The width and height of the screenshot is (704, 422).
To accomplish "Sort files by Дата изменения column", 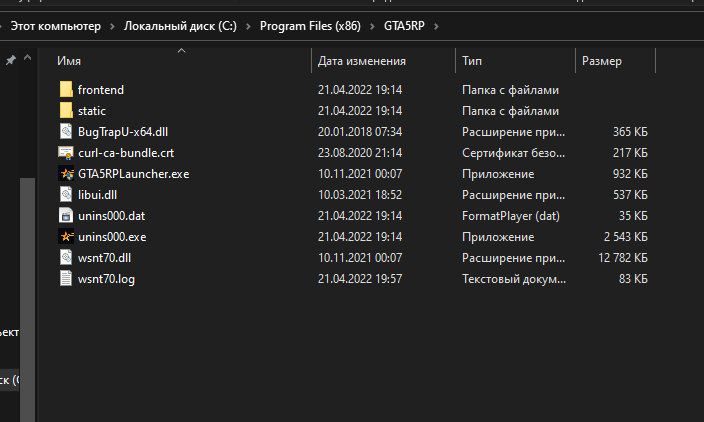I will click(362, 61).
